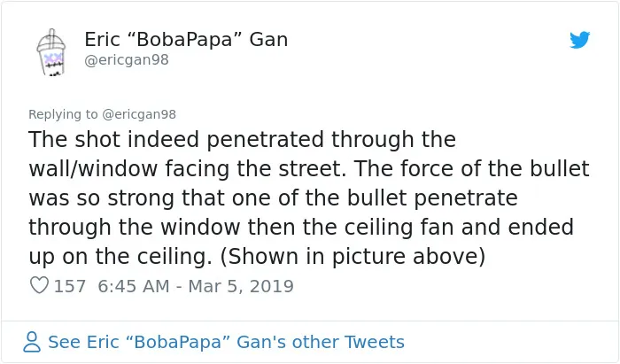Viewport: 620px width, 364px height.
Task: Click the "Replying to" label
Action: (x=63, y=114)
